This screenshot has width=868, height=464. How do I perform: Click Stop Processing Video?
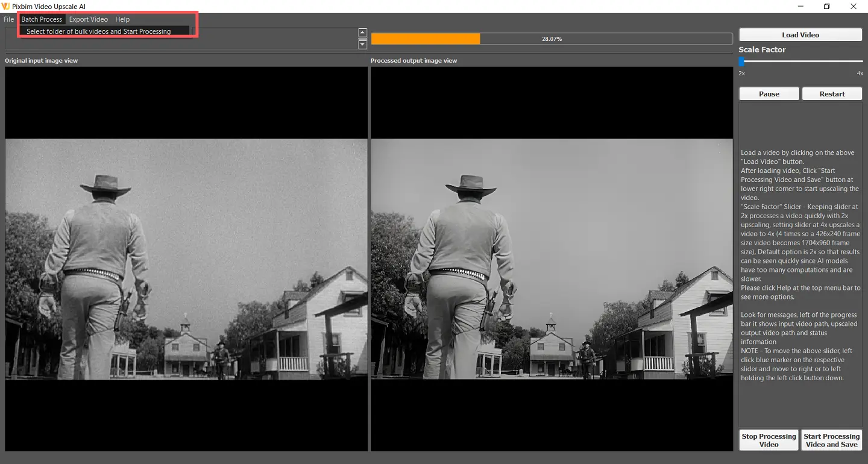tap(768, 440)
